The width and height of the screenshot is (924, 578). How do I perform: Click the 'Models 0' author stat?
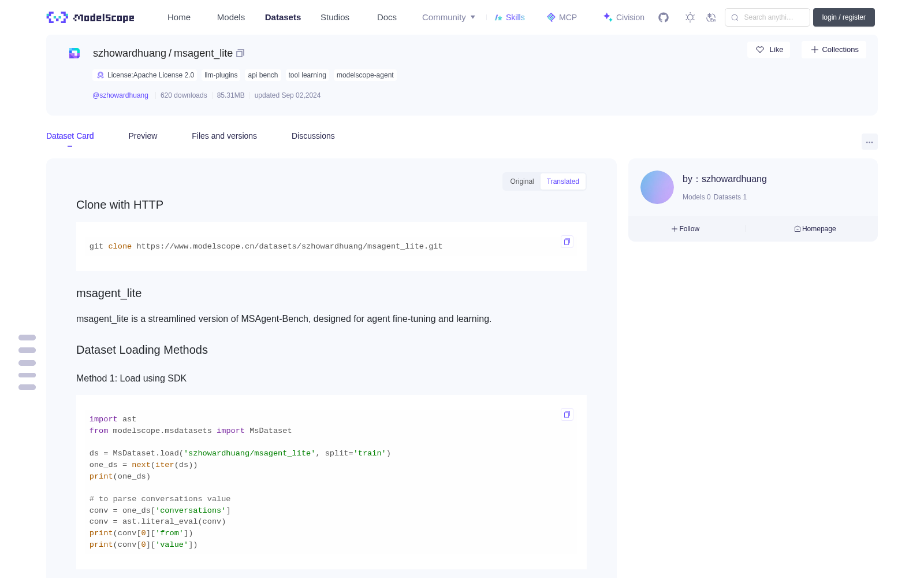pos(696,197)
